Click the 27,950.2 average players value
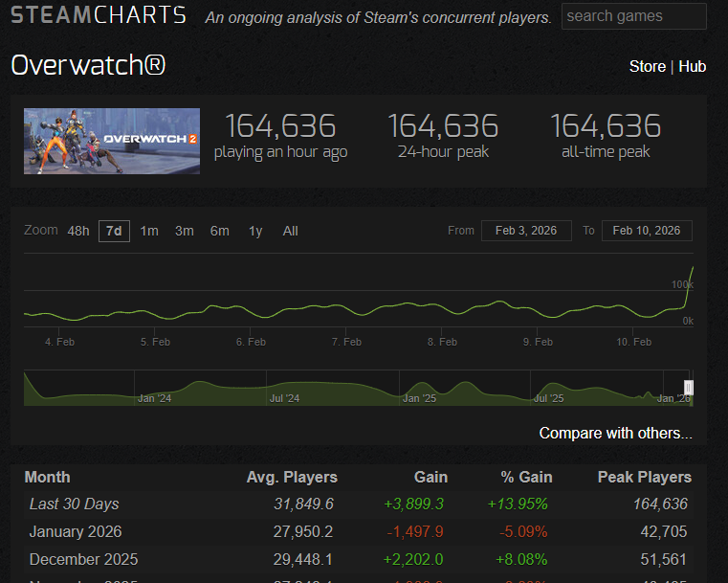 (303, 532)
